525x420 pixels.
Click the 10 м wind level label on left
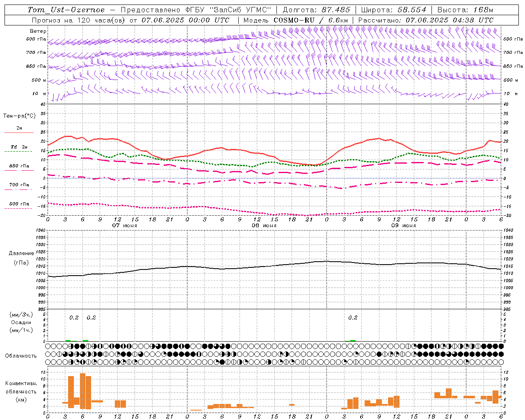(39, 94)
